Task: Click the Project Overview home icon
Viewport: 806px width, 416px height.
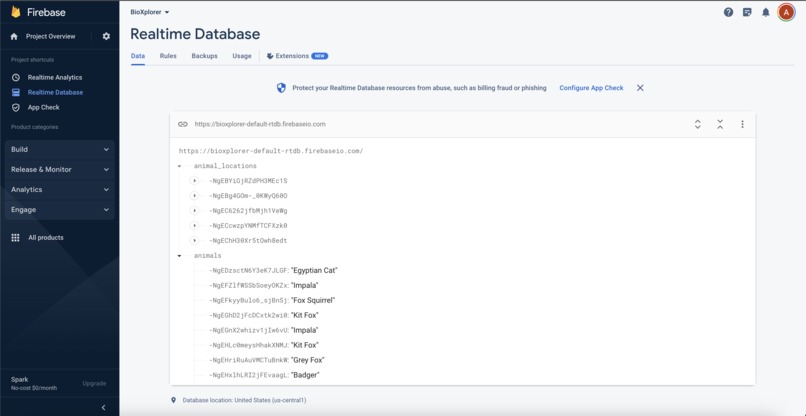Action: click(x=14, y=37)
